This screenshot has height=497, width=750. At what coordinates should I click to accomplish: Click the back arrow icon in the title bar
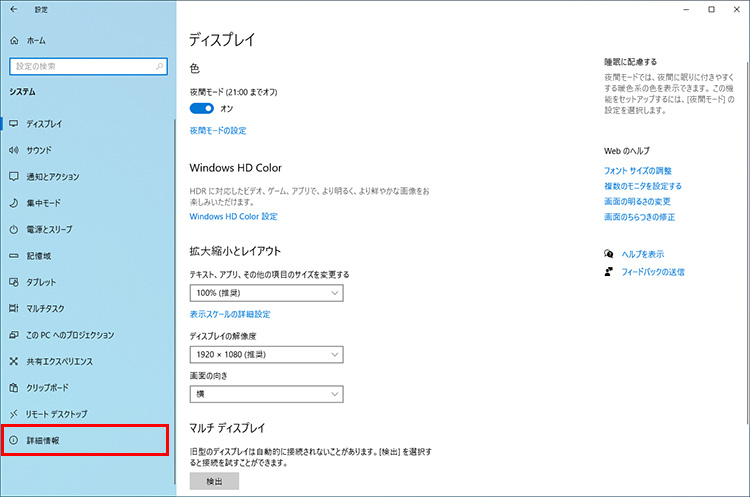click(13, 9)
